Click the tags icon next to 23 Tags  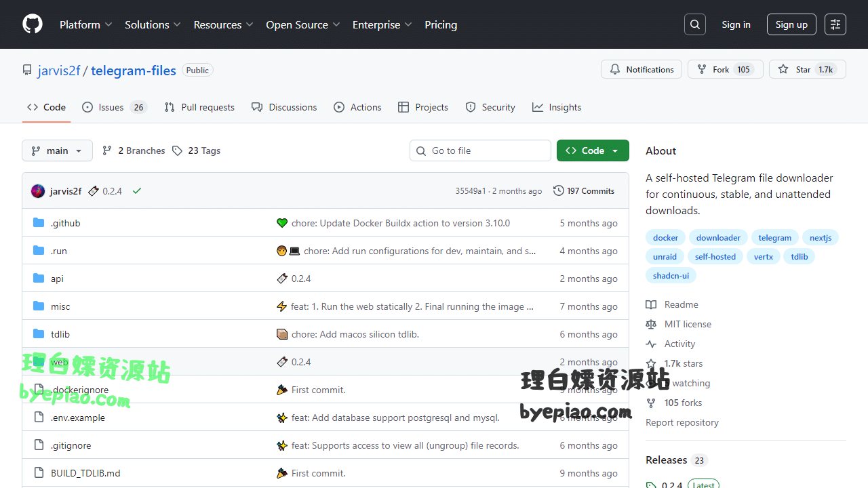coord(177,150)
